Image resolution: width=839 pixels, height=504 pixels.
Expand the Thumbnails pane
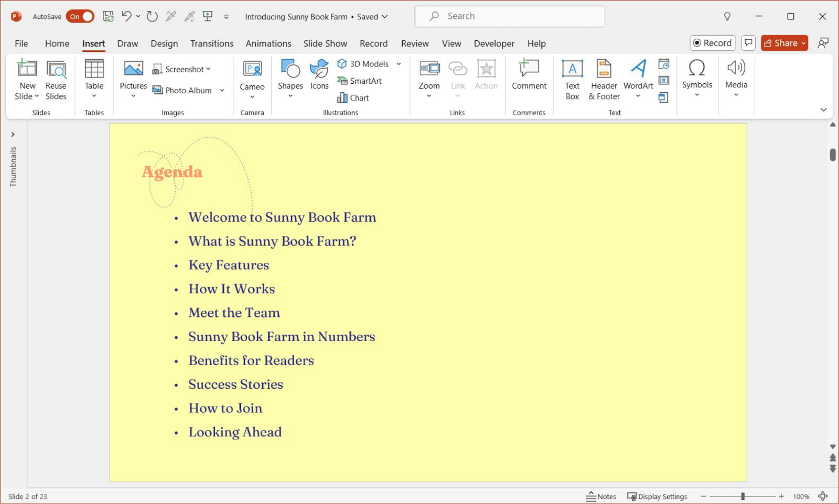coord(13,135)
